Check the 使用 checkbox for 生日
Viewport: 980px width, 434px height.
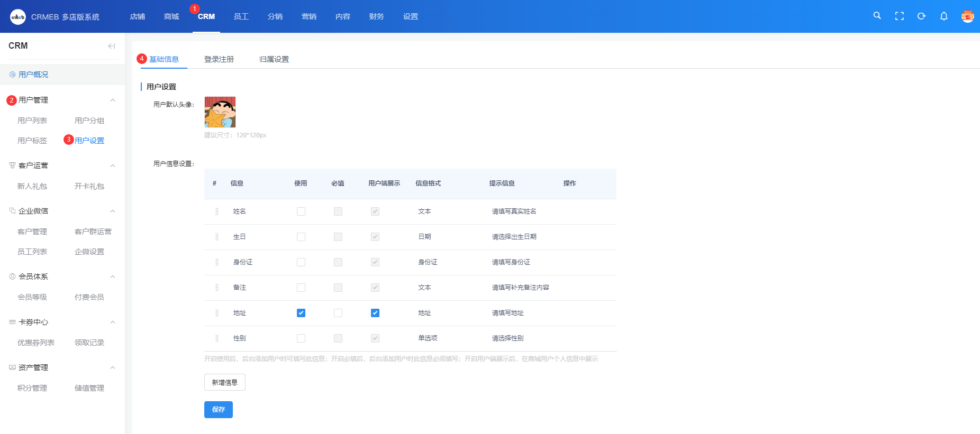(x=301, y=237)
